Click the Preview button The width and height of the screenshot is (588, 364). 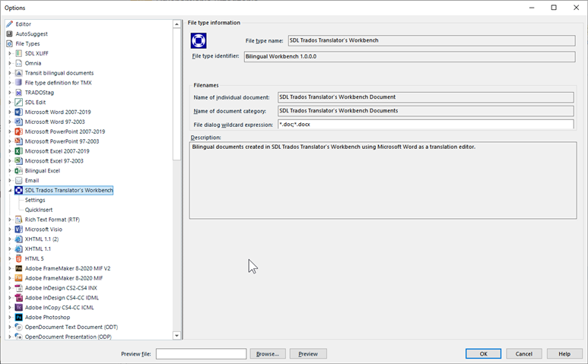[308, 354]
